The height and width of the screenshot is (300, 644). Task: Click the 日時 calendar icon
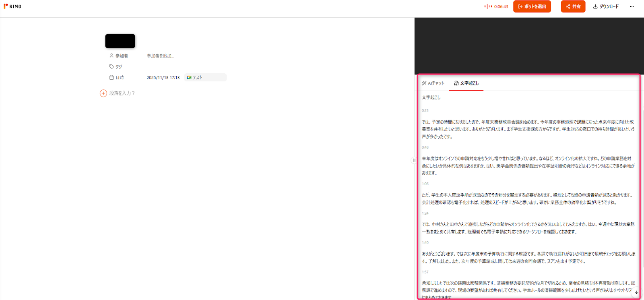(111, 77)
